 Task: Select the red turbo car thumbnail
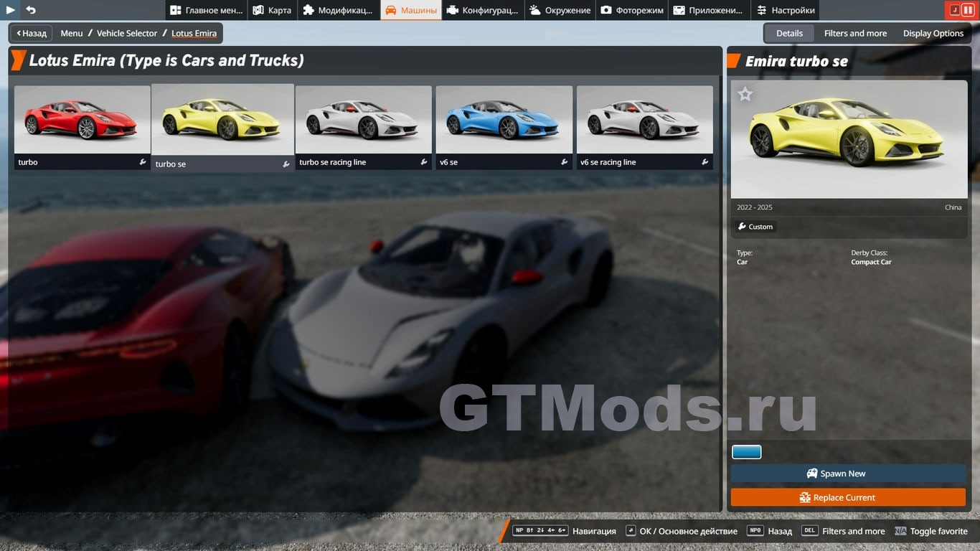point(82,119)
